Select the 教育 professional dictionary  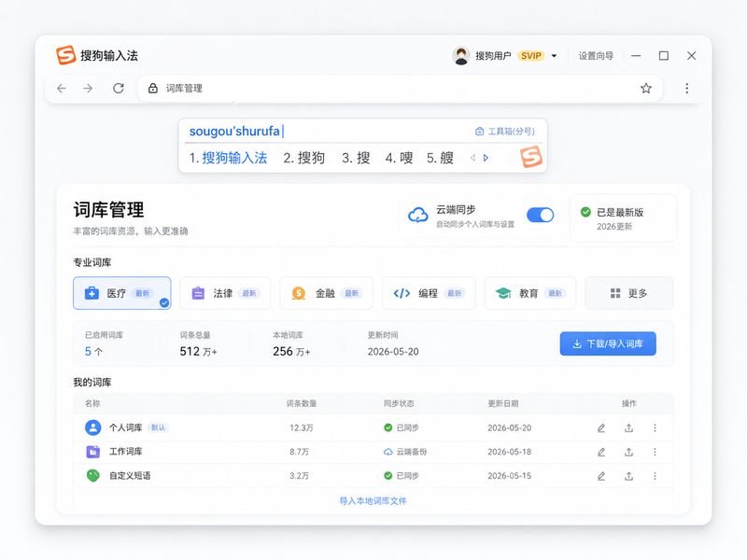[530, 293]
